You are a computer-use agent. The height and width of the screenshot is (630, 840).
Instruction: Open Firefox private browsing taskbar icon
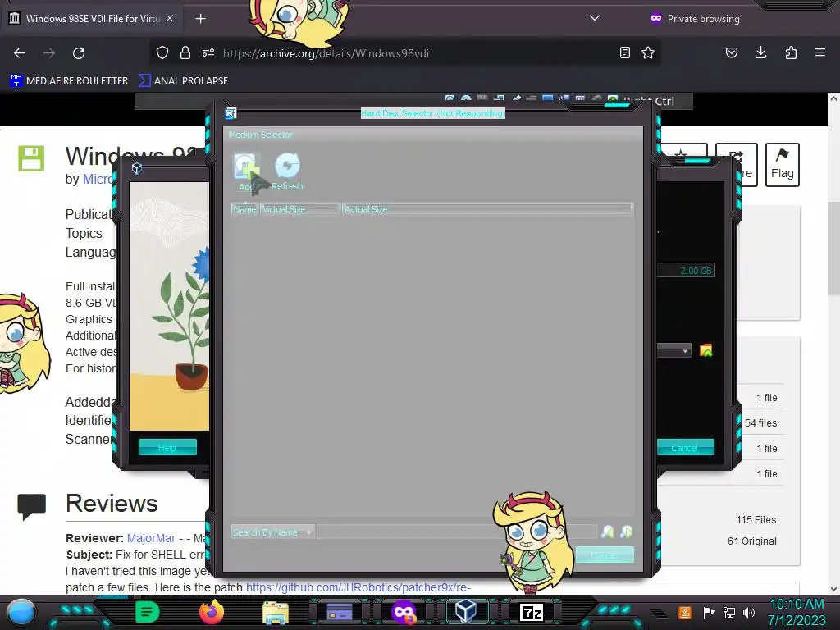(x=404, y=612)
